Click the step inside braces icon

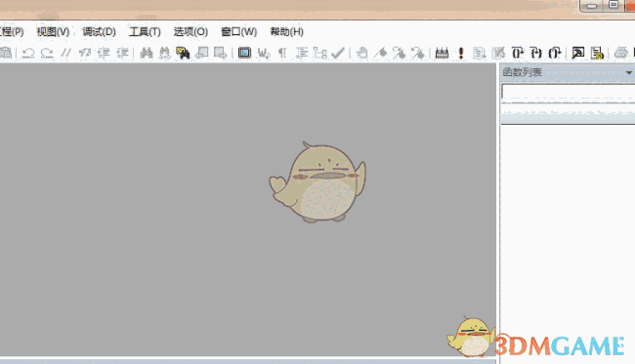coord(536,53)
